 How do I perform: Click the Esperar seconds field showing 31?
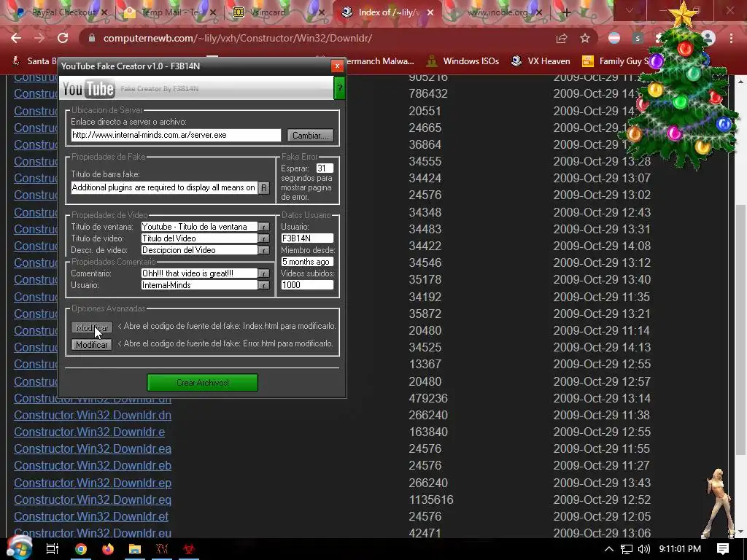click(x=325, y=168)
